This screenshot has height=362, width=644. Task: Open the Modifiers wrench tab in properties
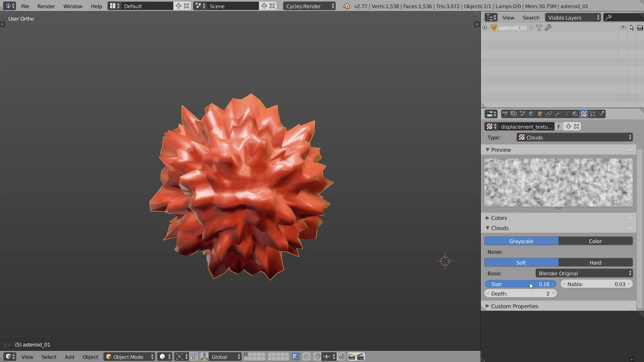click(x=557, y=114)
